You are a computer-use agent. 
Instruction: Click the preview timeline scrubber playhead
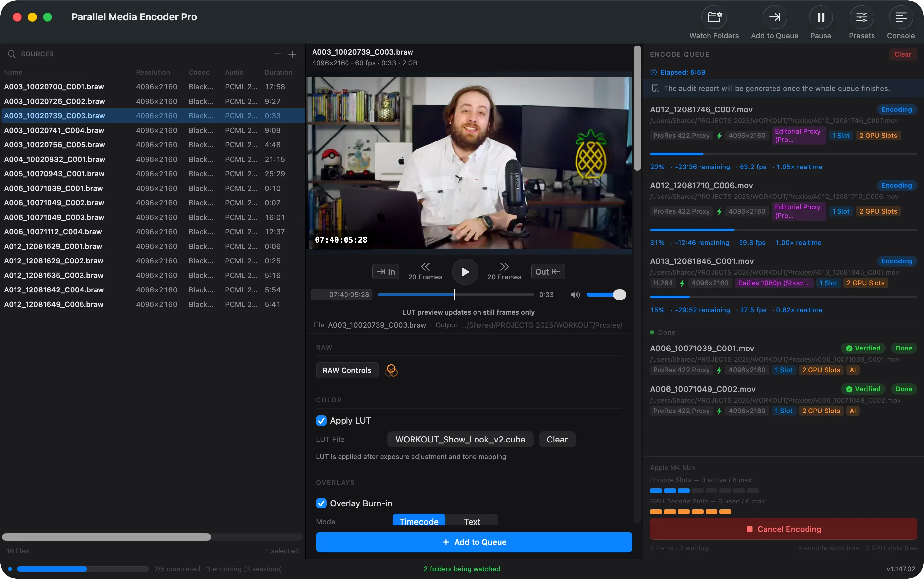tap(454, 294)
